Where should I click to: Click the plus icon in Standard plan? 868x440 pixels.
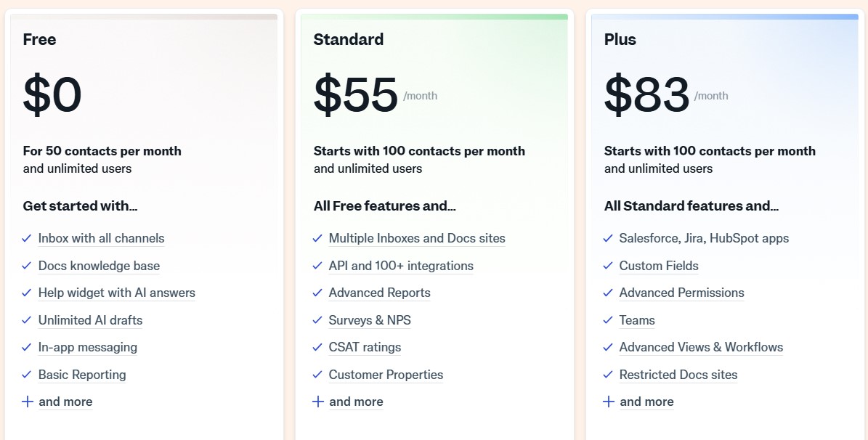coord(318,402)
